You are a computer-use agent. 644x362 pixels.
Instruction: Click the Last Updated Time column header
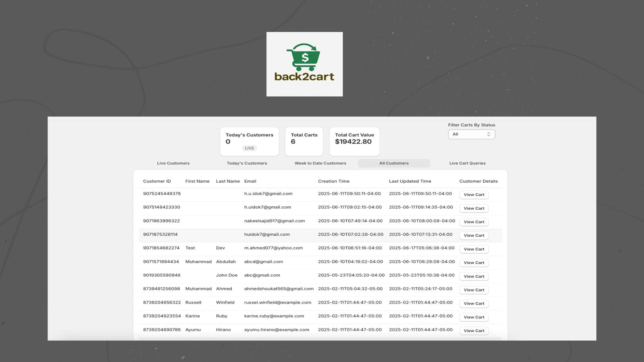coord(410,181)
